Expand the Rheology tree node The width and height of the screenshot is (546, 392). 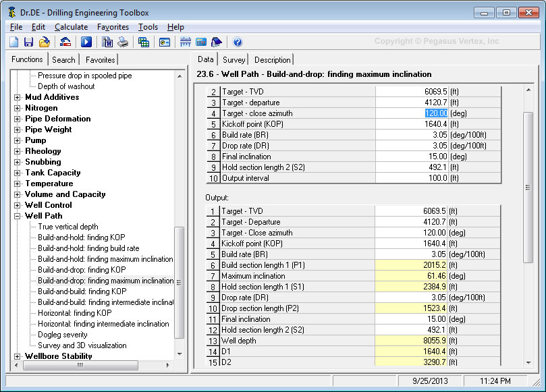point(17,151)
